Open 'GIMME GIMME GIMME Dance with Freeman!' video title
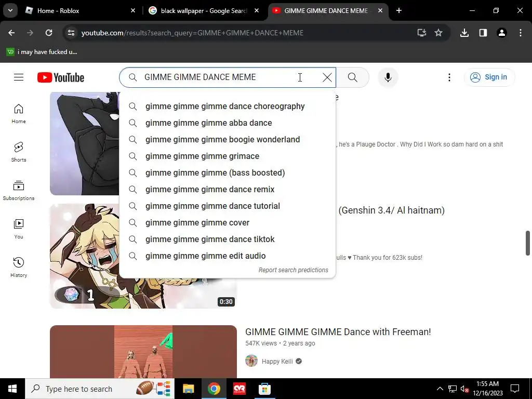The width and height of the screenshot is (532, 399). click(x=338, y=332)
